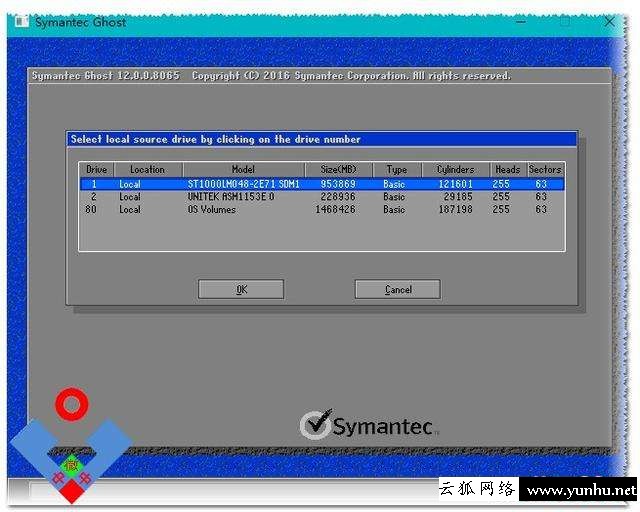The width and height of the screenshot is (640, 512).
Task: Click the Size(MB) column header
Action: 338,169
